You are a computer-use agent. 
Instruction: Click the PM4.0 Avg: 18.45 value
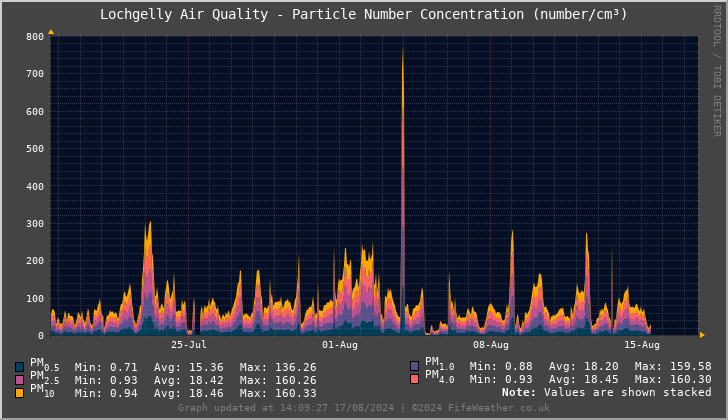tap(584, 379)
